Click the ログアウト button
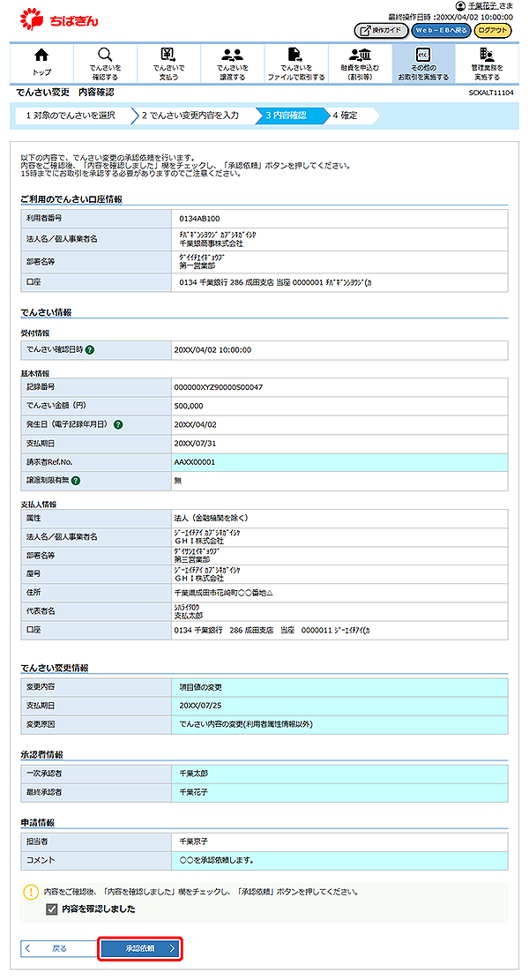This screenshot has width=529, height=980. click(493, 31)
